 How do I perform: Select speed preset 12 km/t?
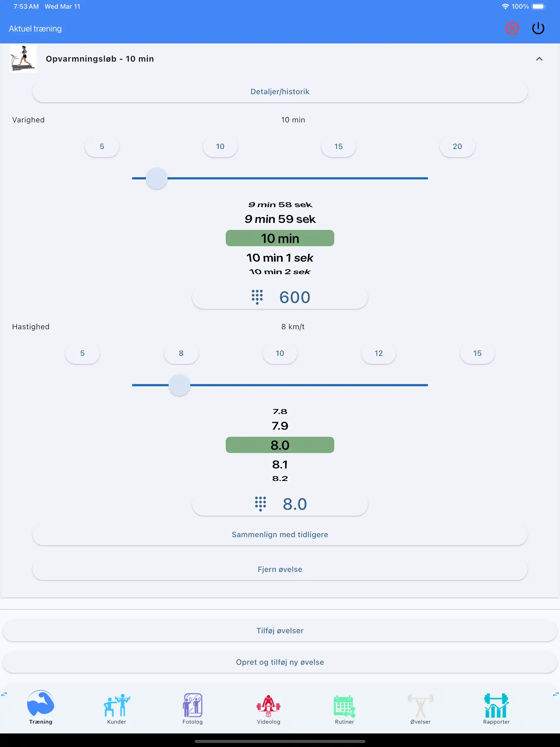point(378,353)
